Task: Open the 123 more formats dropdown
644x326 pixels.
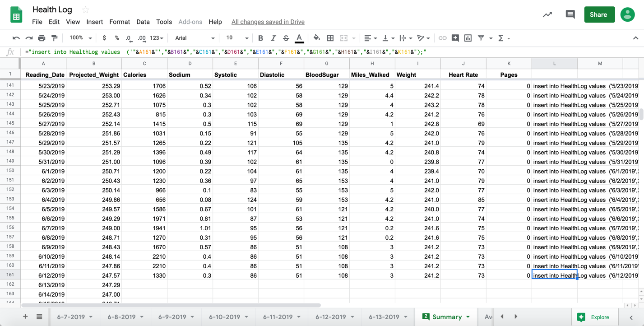Action: coord(156,38)
